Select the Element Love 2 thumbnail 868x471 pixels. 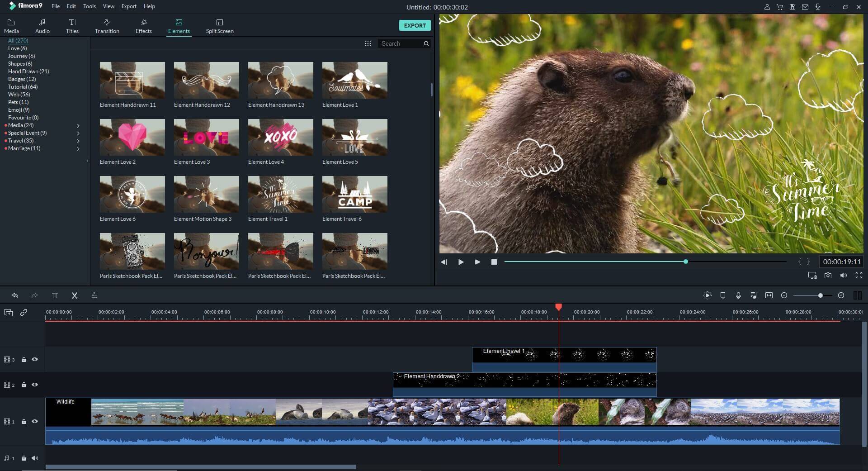tap(132, 137)
